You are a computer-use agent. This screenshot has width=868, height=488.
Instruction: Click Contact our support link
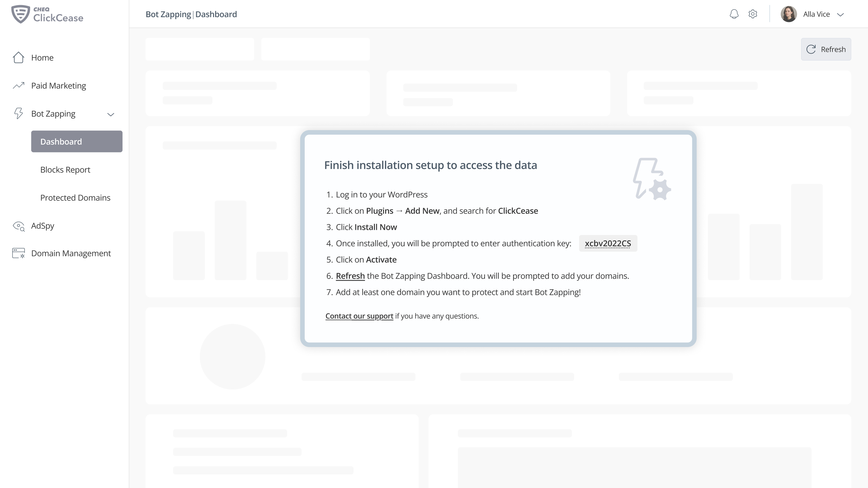pos(359,316)
